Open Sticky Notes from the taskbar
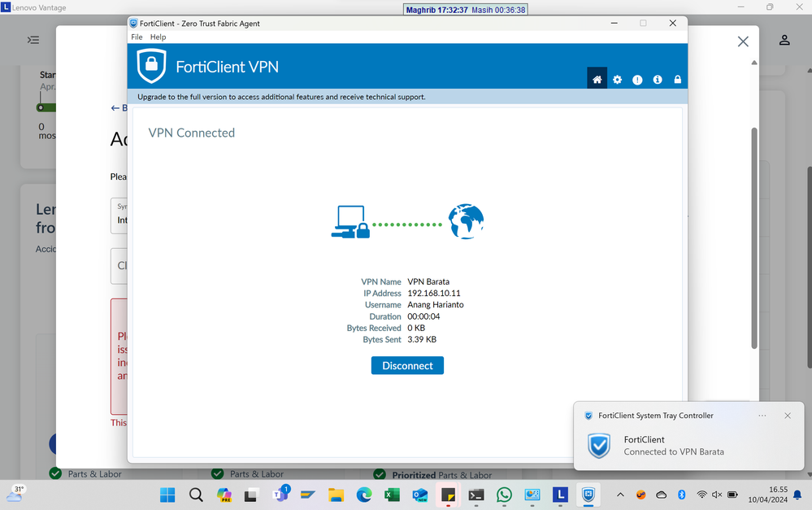812x510 pixels. click(448, 495)
